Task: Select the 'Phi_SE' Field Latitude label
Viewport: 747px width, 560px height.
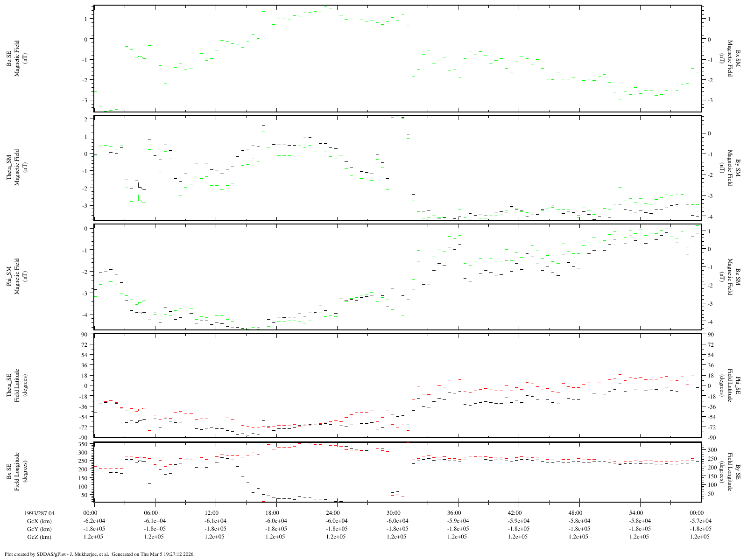Action: tap(738, 385)
